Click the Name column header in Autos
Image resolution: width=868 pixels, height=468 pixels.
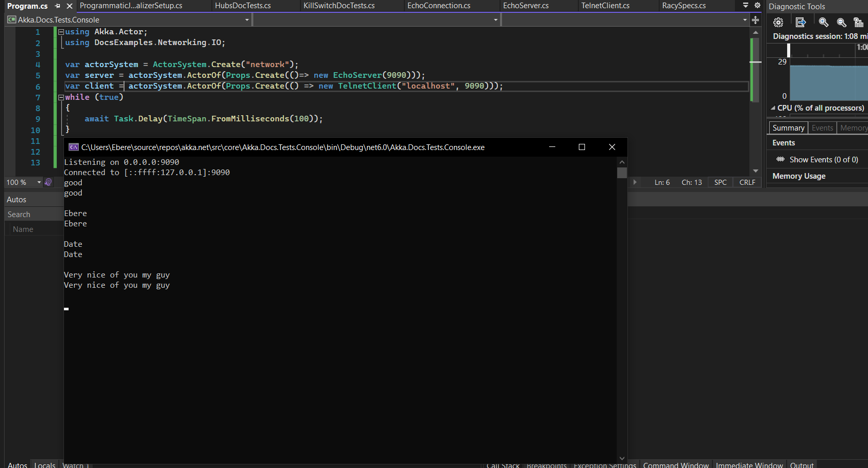click(x=23, y=229)
